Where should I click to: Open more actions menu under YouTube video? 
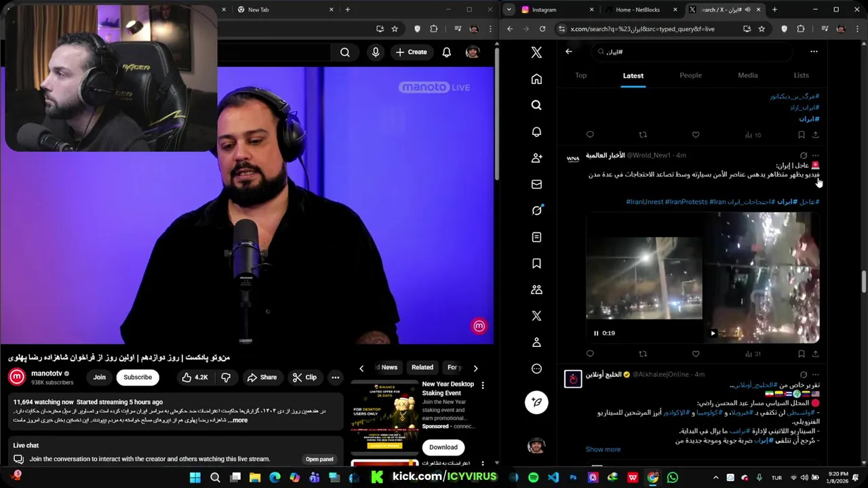pos(335,378)
